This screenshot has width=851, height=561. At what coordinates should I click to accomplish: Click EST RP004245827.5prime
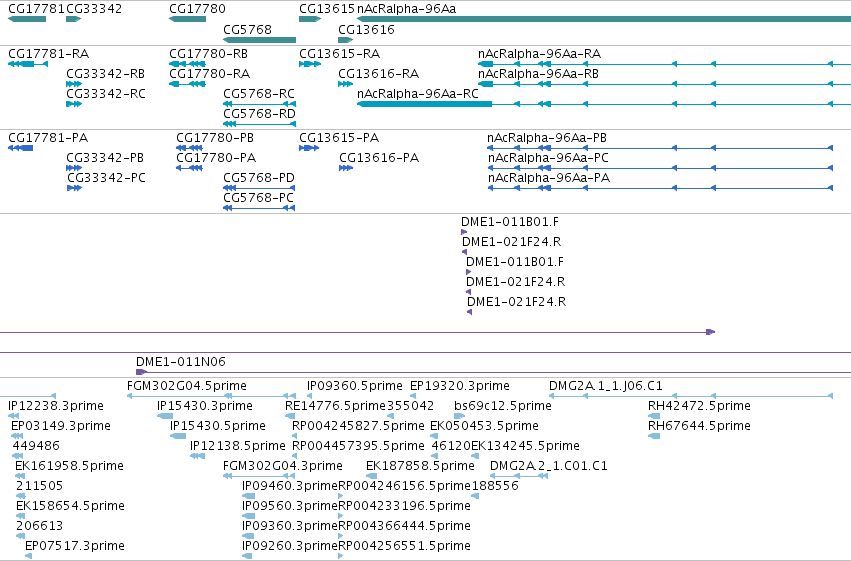click(x=358, y=426)
